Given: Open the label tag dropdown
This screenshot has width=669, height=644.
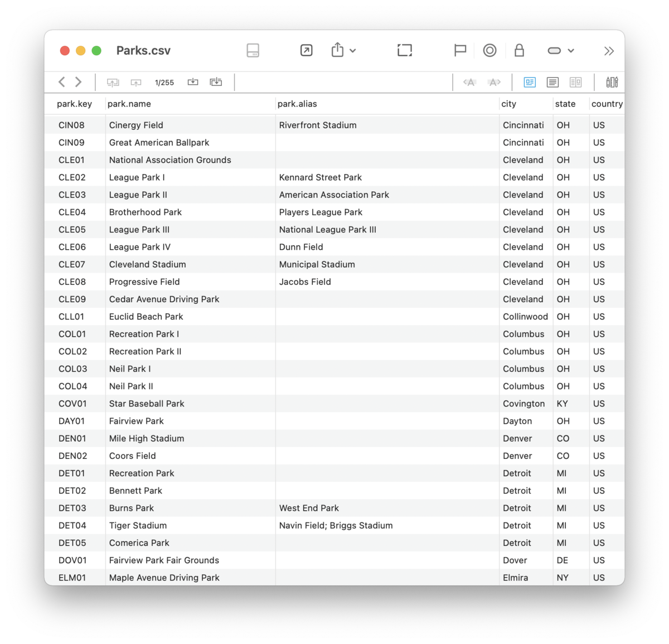Looking at the screenshot, I should (x=560, y=51).
